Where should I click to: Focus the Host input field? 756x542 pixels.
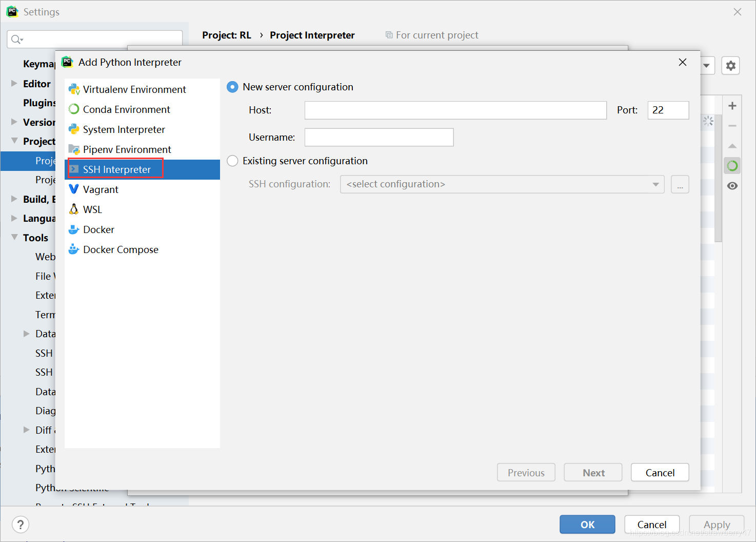pyautogui.click(x=455, y=110)
